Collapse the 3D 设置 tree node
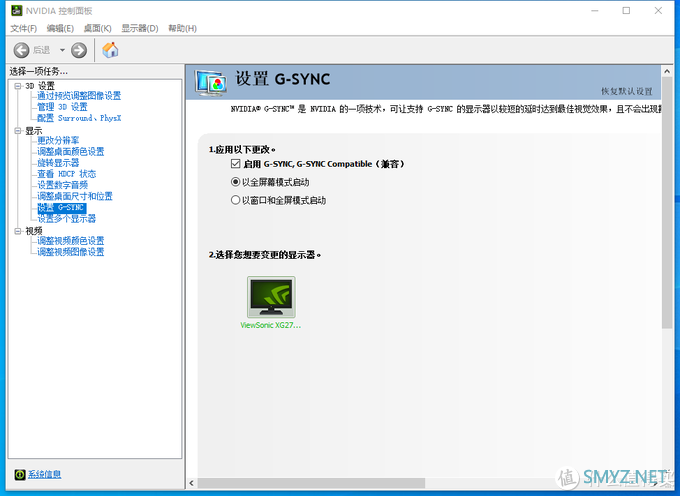680x496 pixels. pos(18,86)
